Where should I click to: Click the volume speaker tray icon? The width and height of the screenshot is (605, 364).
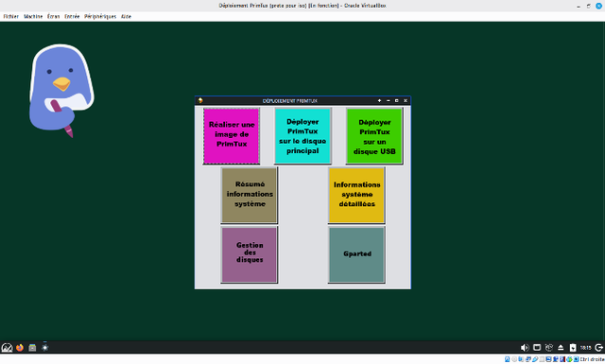coord(525,347)
